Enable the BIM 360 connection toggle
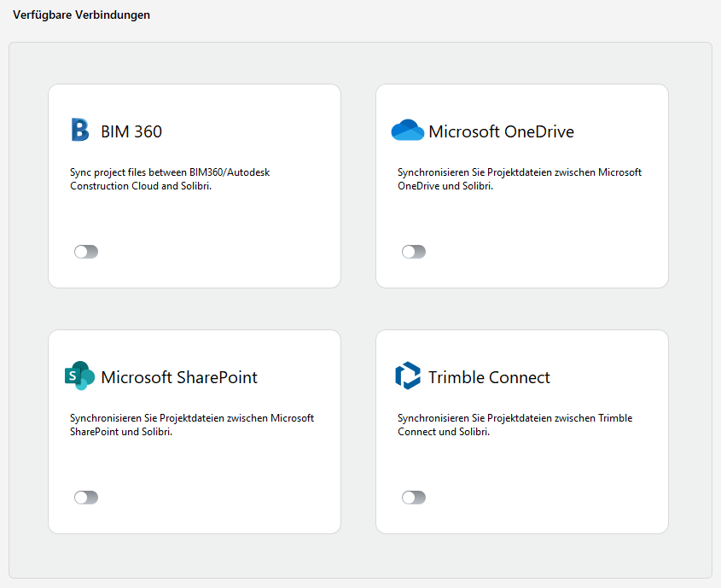The width and height of the screenshot is (721, 588). (86, 252)
